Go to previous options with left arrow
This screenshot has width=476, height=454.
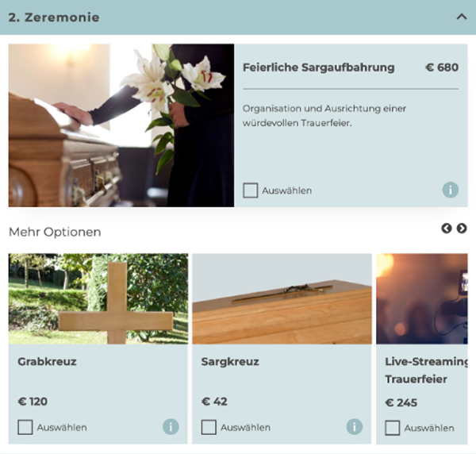tap(446, 229)
